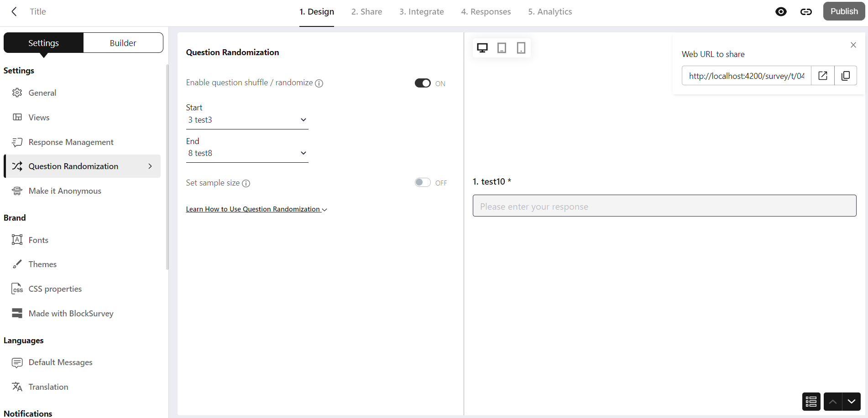Click the info icon beside randomize label
The width and height of the screenshot is (868, 418).
tap(319, 83)
